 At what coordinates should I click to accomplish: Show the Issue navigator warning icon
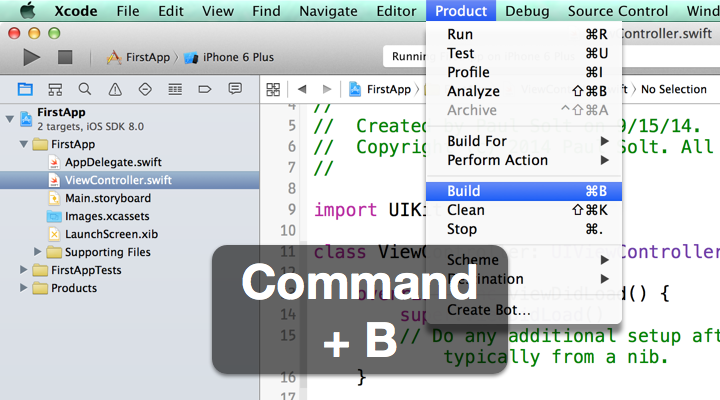(x=115, y=89)
